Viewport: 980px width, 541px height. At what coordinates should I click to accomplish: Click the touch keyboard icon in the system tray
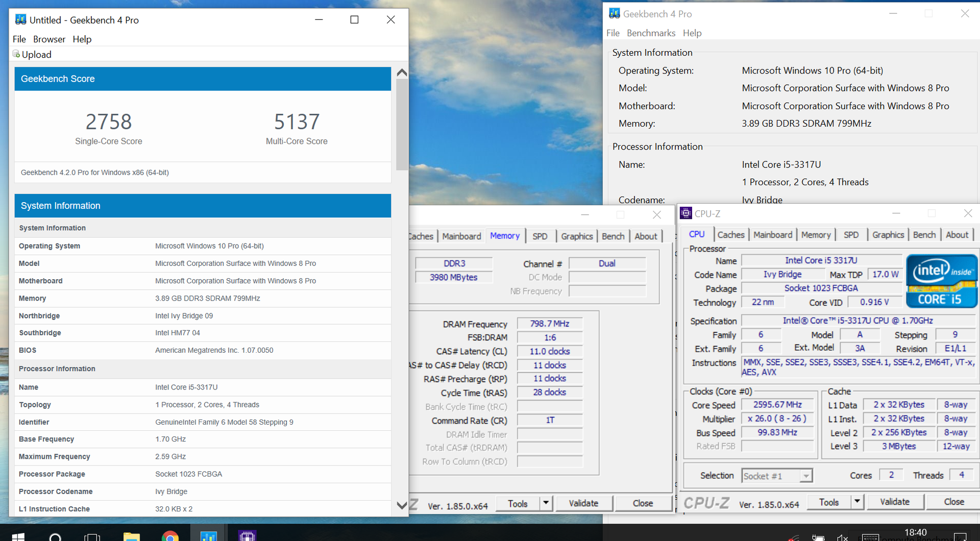tap(870, 537)
